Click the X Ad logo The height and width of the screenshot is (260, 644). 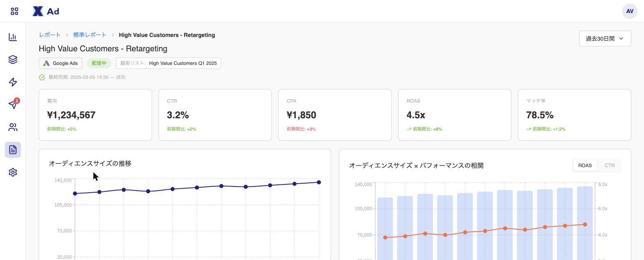pos(46,11)
